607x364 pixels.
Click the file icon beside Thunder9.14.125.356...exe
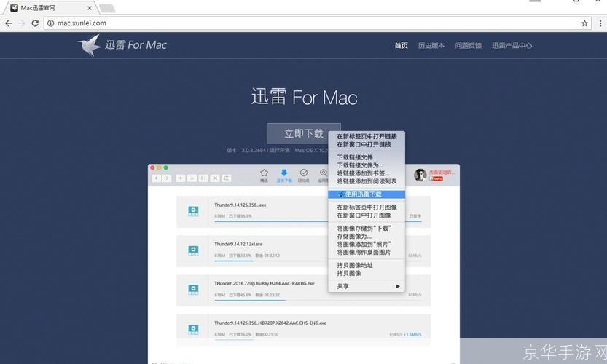pos(193,211)
